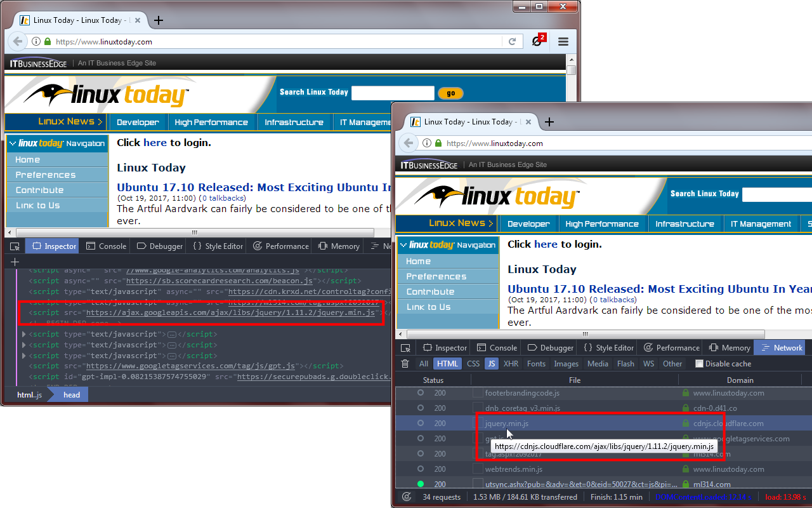Toggle WS network filter

click(x=648, y=364)
